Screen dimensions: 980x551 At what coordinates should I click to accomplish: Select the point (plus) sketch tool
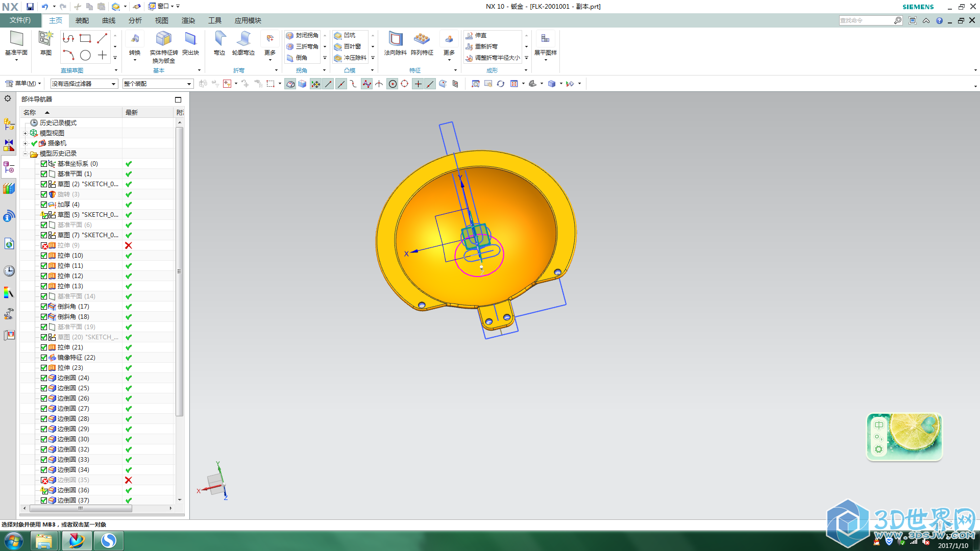[102, 55]
